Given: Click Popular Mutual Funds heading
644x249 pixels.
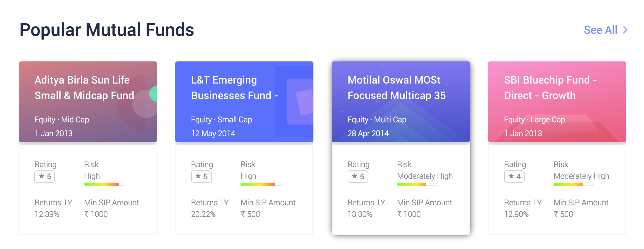Looking at the screenshot, I should (107, 30).
